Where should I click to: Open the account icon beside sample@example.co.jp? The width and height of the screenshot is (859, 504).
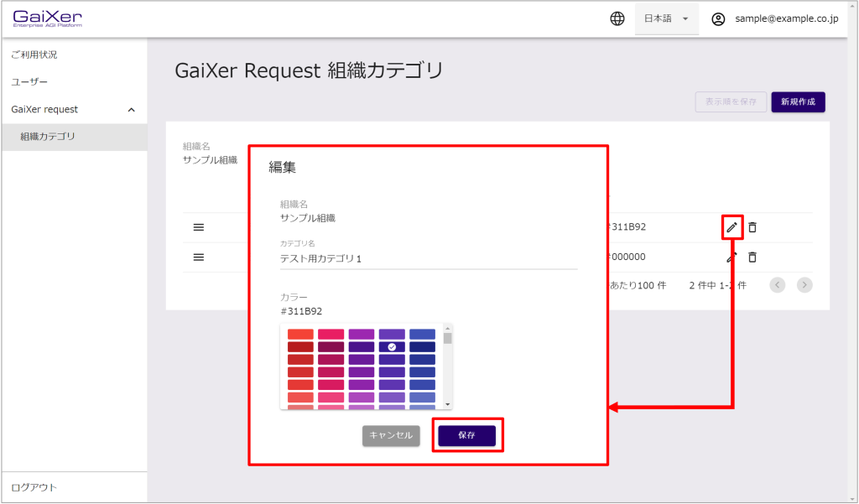click(718, 18)
